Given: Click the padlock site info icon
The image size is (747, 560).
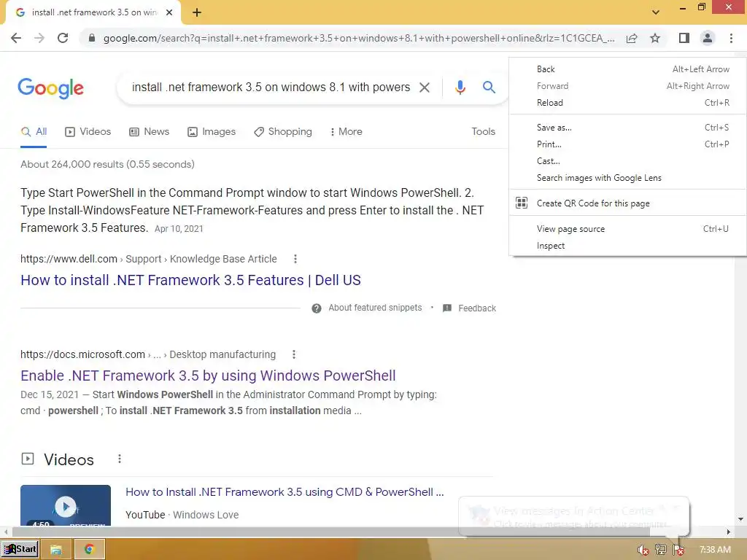Looking at the screenshot, I should (92, 38).
